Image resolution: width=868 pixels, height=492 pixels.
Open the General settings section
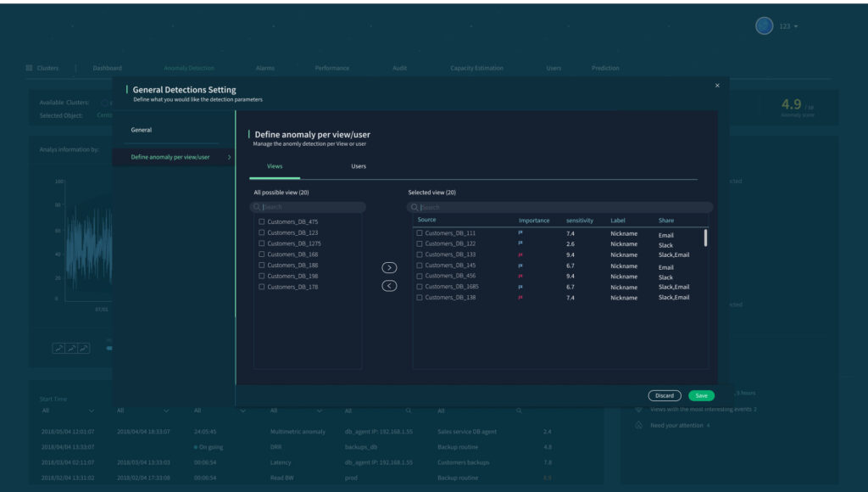(142, 130)
